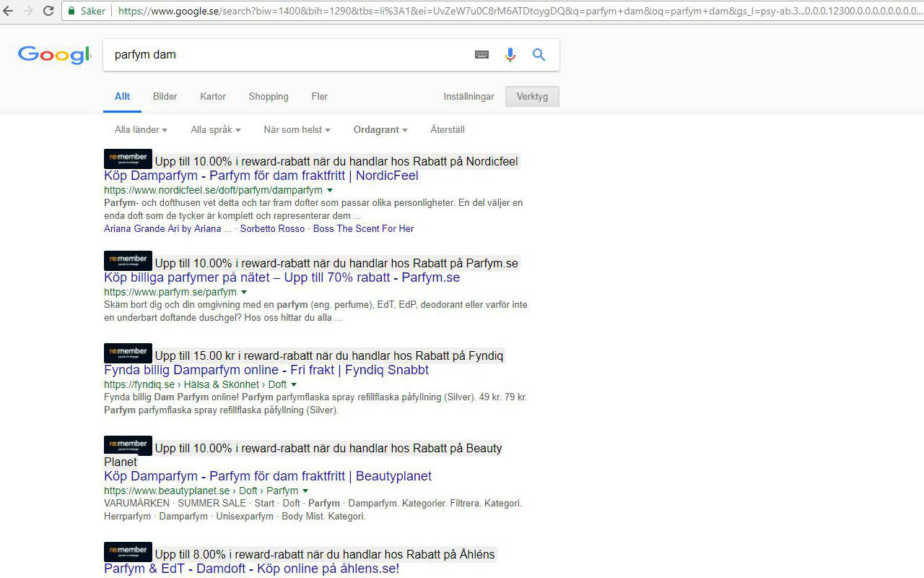Viewport: 924px width, 578px height.
Task: Click remember logo above NordicFeel result
Action: (x=128, y=159)
